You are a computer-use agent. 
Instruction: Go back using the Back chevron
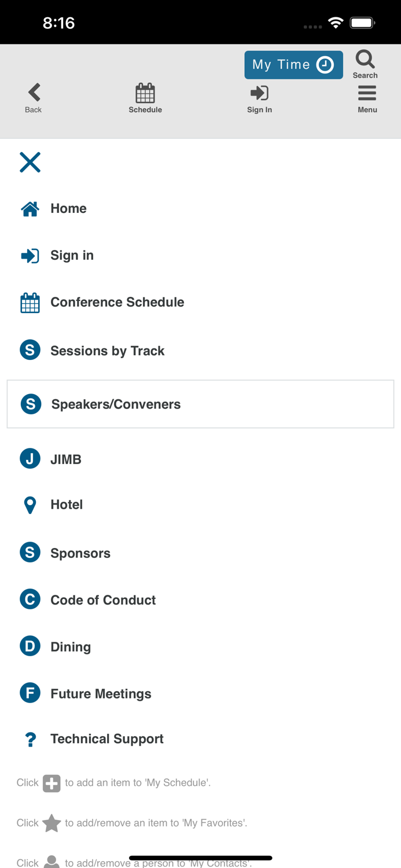coord(34,93)
